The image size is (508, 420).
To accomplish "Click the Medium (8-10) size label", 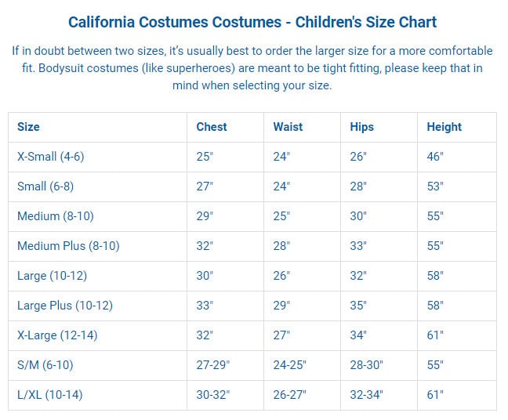I will tap(56, 216).
